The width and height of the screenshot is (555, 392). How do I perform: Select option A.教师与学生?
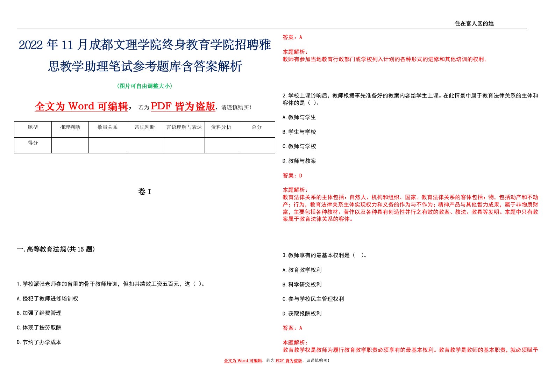[x=299, y=117]
